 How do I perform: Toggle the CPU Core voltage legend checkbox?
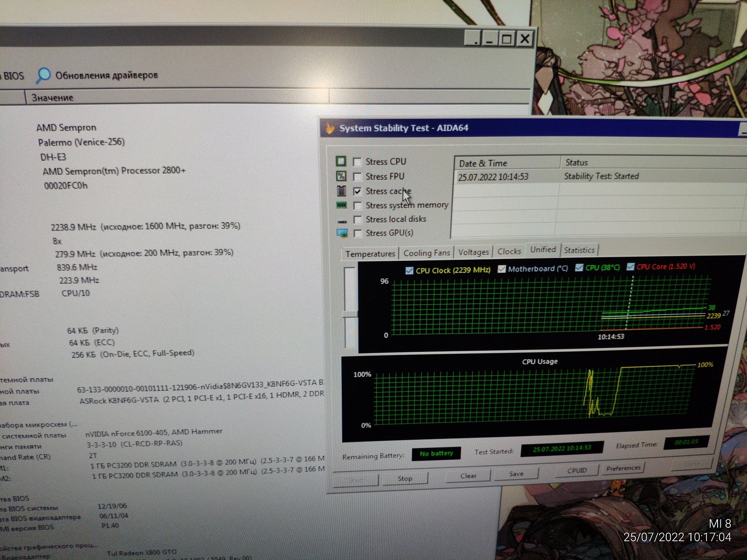coord(631,267)
